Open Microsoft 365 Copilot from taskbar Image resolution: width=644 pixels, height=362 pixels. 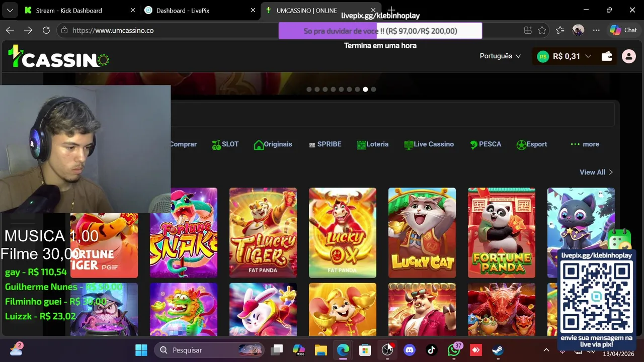coord(299,350)
